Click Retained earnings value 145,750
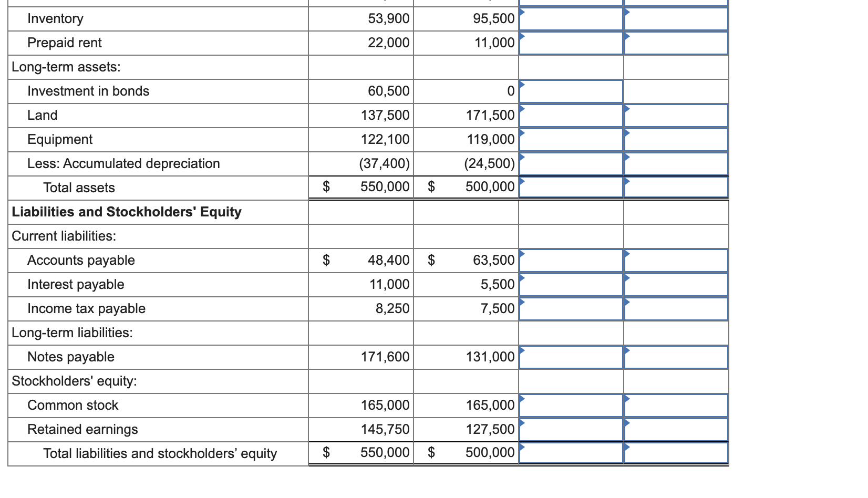868x498 pixels. click(385, 430)
